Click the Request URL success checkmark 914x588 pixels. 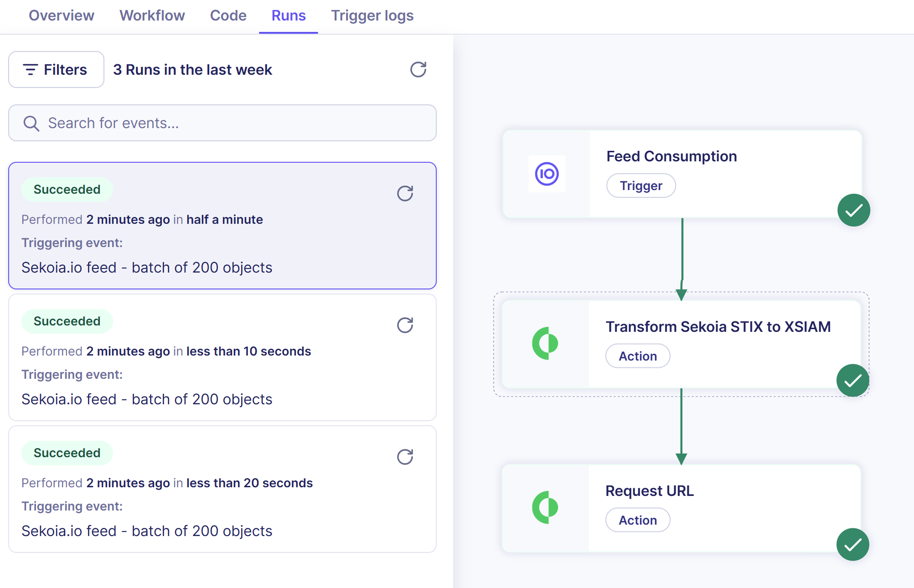(852, 544)
